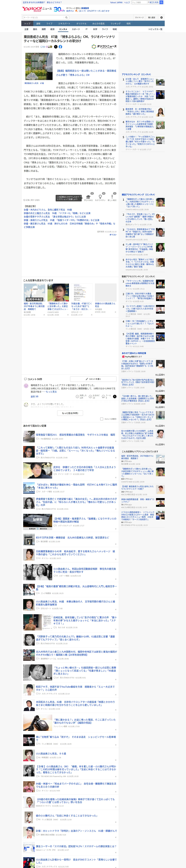Open the 返信 3件 replies link
Screen dimensions: 186x868
35,397
